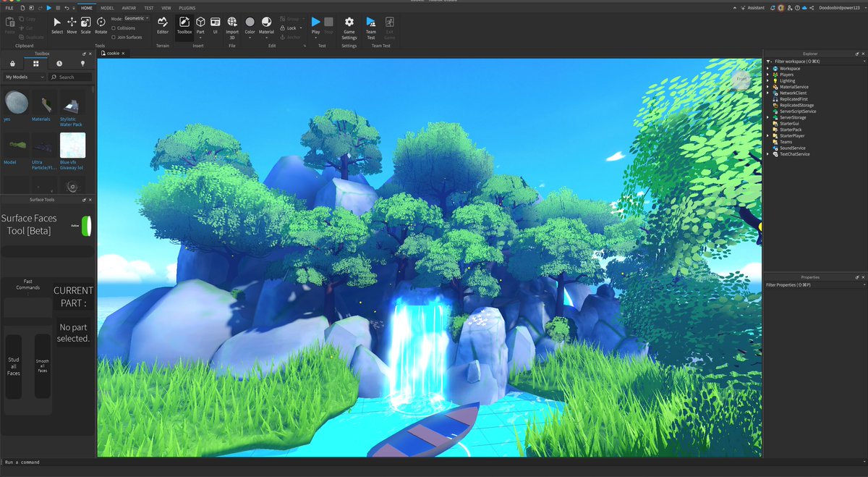Open the Toolbox Recent (clock) tab

(x=59, y=64)
